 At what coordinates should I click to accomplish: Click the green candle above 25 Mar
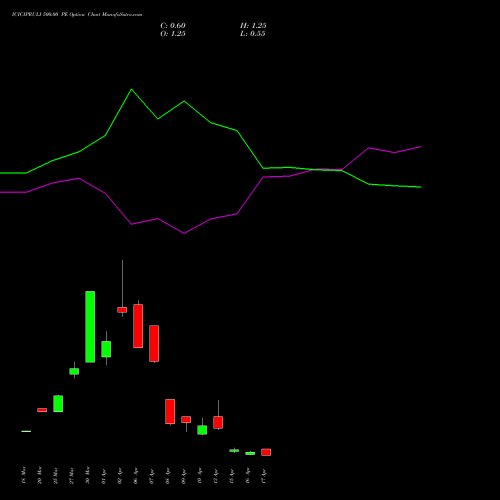click(58, 404)
